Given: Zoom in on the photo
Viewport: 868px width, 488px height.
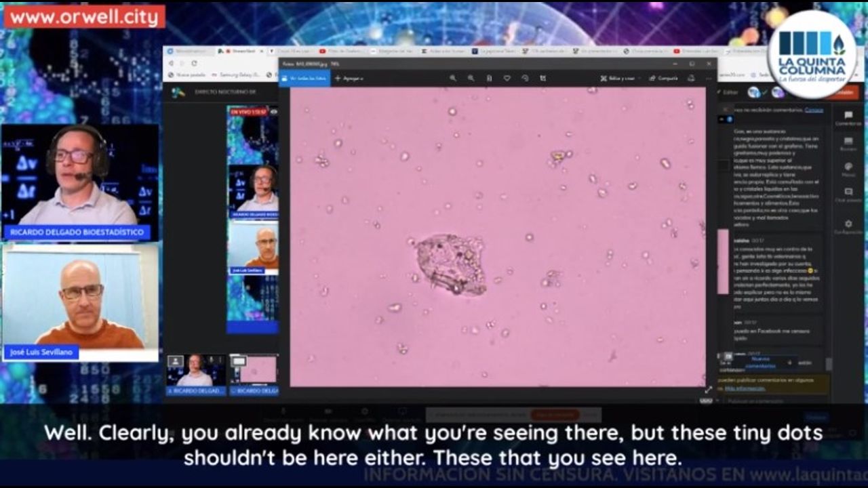Looking at the screenshot, I should pyautogui.click(x=453, y=79).
